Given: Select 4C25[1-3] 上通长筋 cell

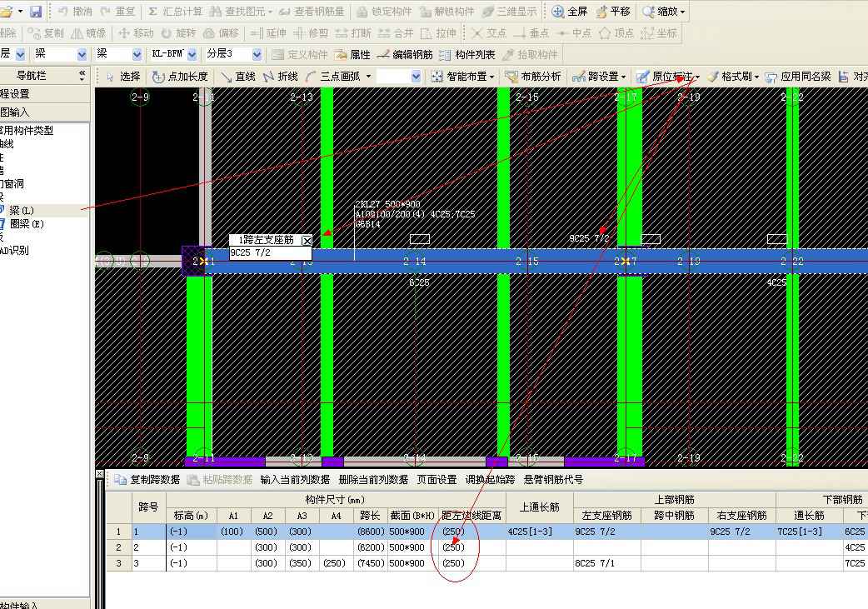Looking at the screenshot, I should click(540, 532).
